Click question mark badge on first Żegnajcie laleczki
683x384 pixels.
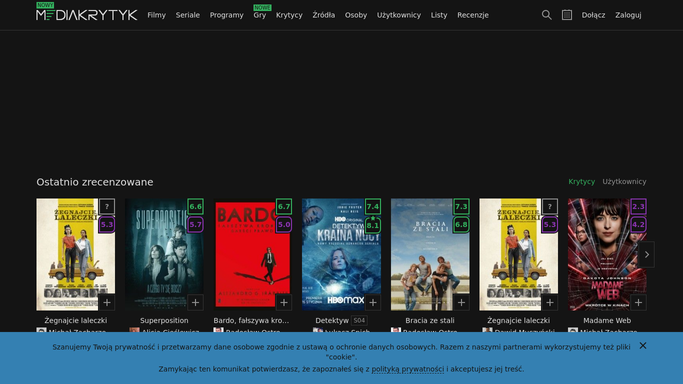[107, 206]
